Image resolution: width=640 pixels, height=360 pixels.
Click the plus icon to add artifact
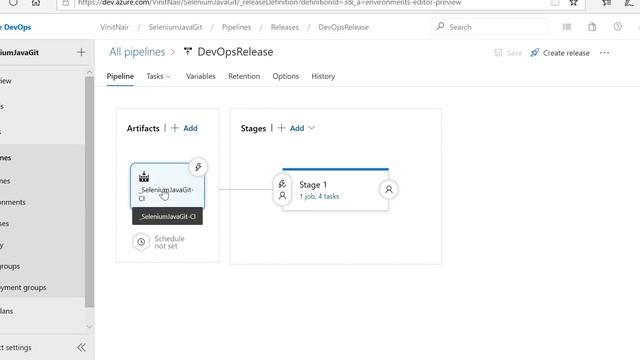coord(175,128)
